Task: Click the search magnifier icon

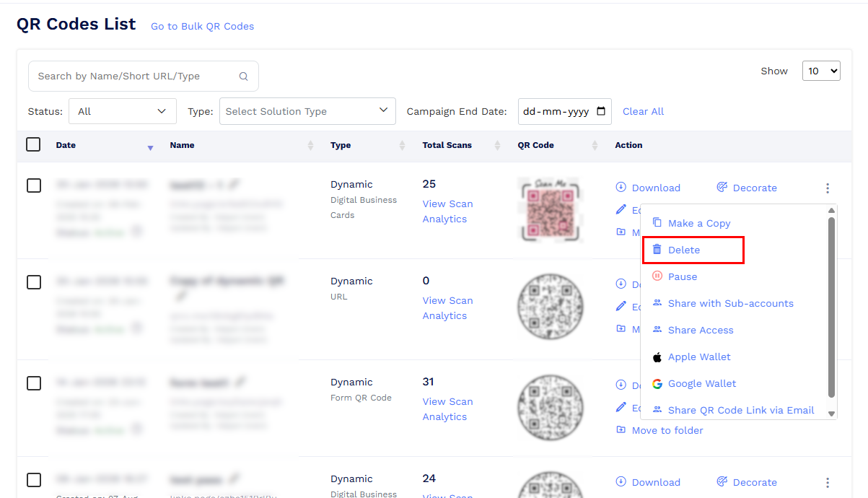Action: [243, 77]
